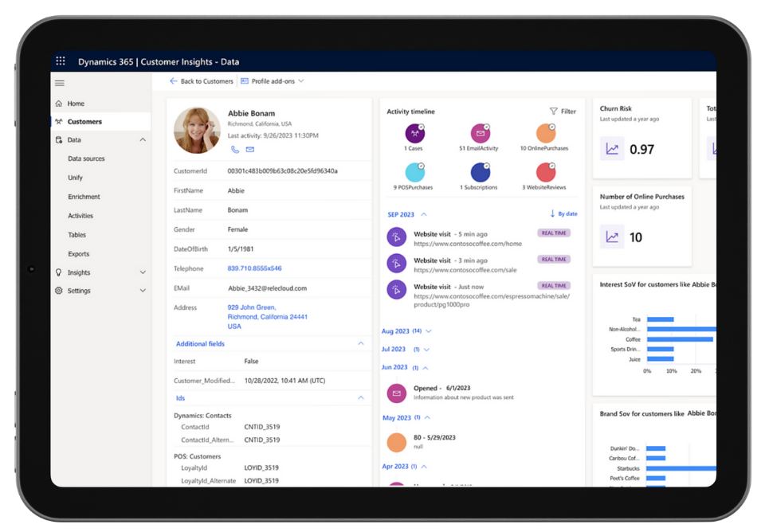Select Data sources in the sidebar
This screenshot has width=765, height=532.
tap(86, 158)
